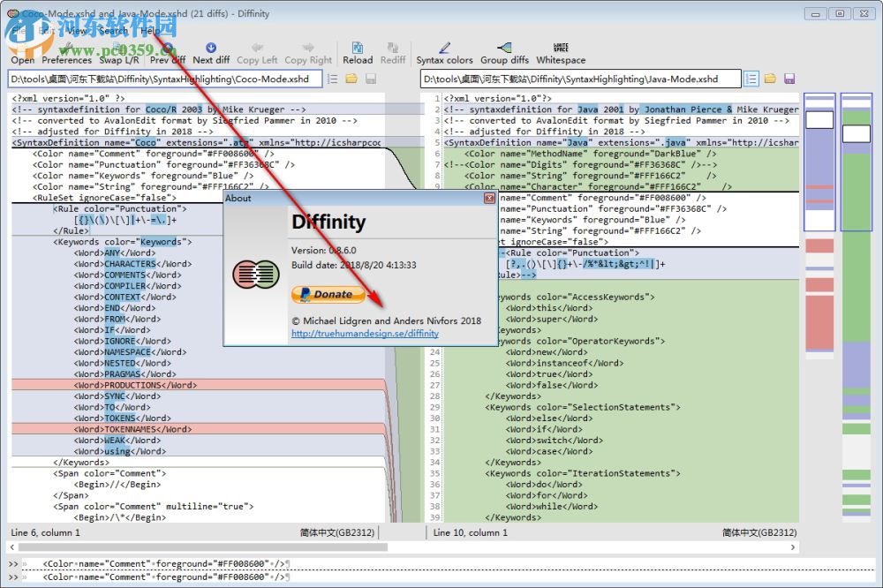Go to the next diff
This screenshot has width=883, height=588.
[211, 53]
